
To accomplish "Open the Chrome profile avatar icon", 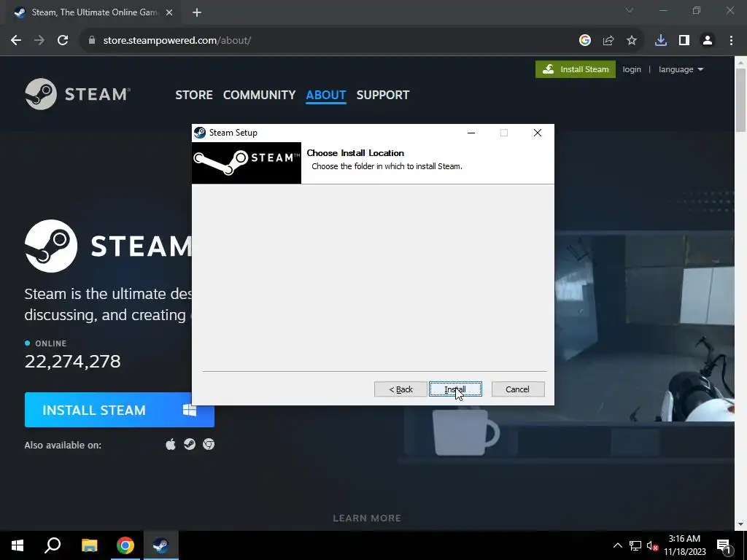I will tap(708, 41).
